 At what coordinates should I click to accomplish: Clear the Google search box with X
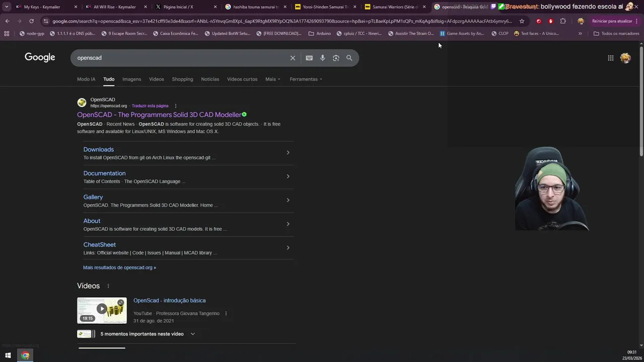(x=292, y=58)
